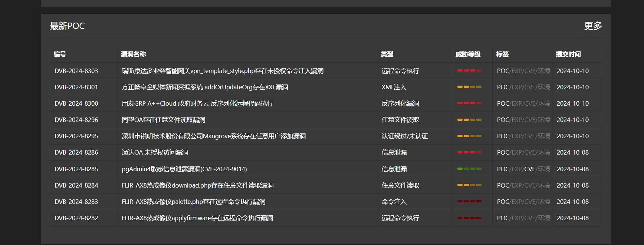Open 瑞斯康达 vpn_template_style.php vulnerability title
644x245 pixels.
point(223,71)
